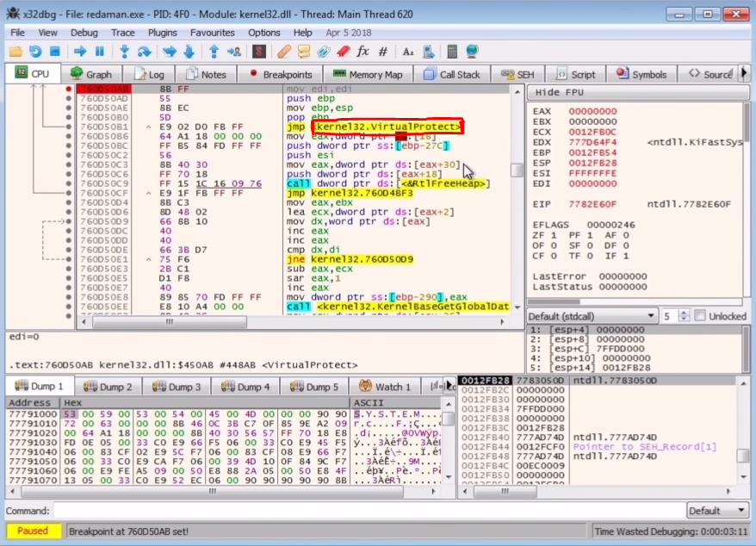Open Intermodular calls icon

tap(428, 51)
